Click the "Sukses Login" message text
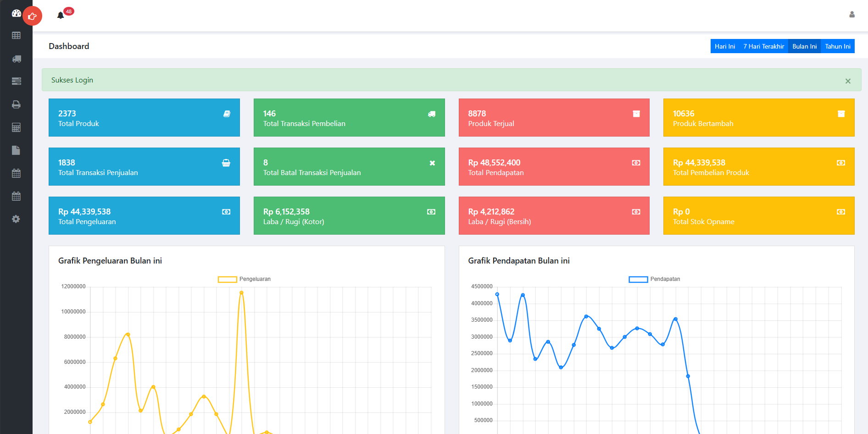868x434 pixels. [x=72, y=80]
